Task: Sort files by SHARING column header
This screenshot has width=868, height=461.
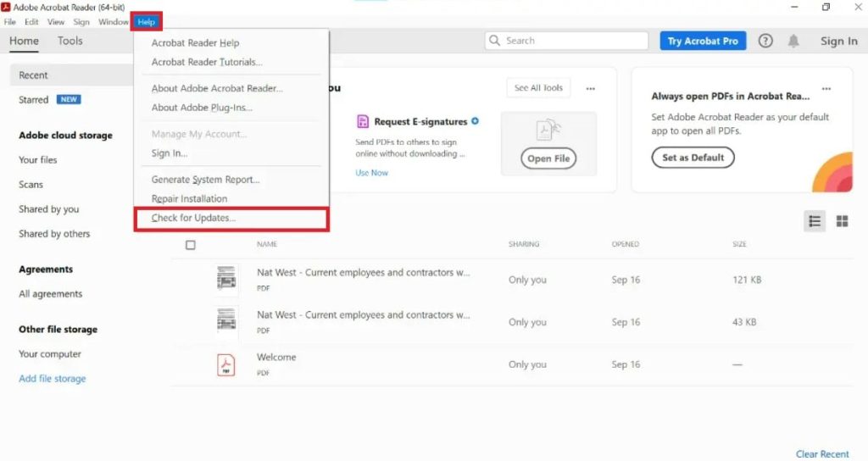Action: tap(524, 244)
